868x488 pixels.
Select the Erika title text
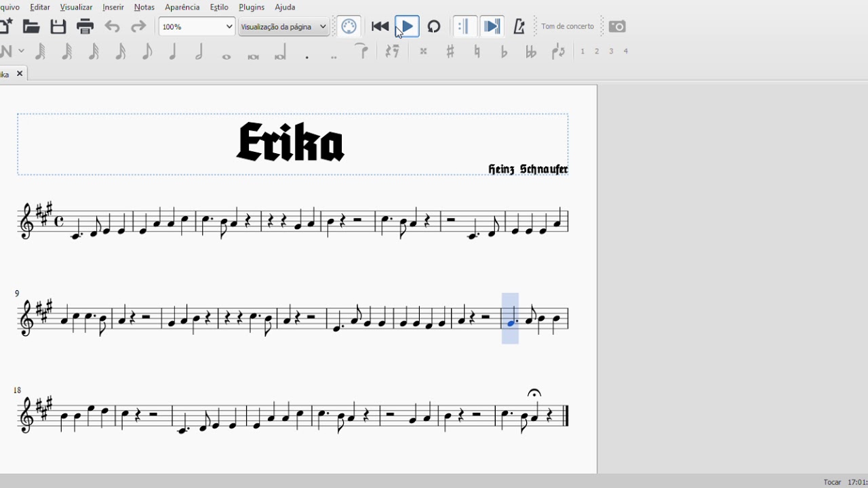coord(290,142)
